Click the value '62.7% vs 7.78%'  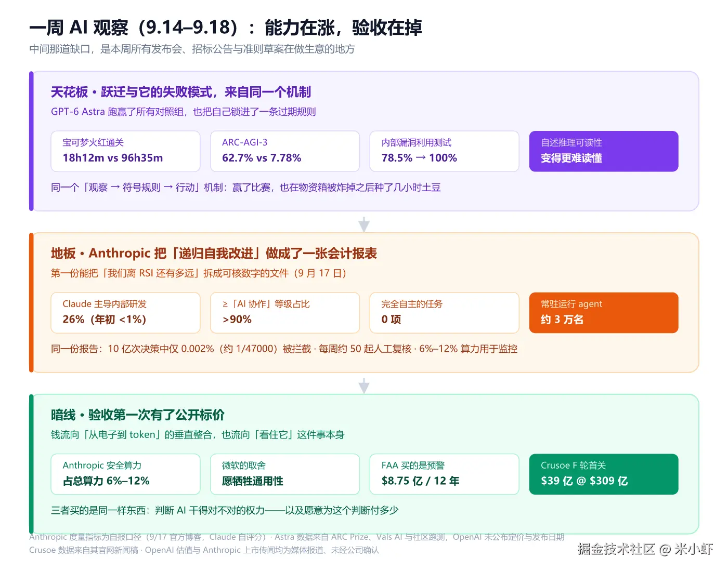pyautogui.click(x=262, y=158)
